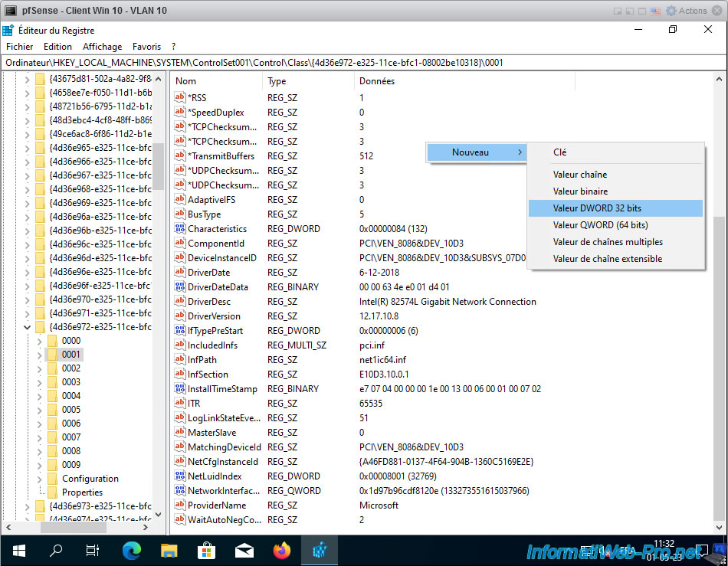This screenshot has width=728, height=566.
Task: Click the tree pane horizontal scroll right arrow
Action: 146,528
